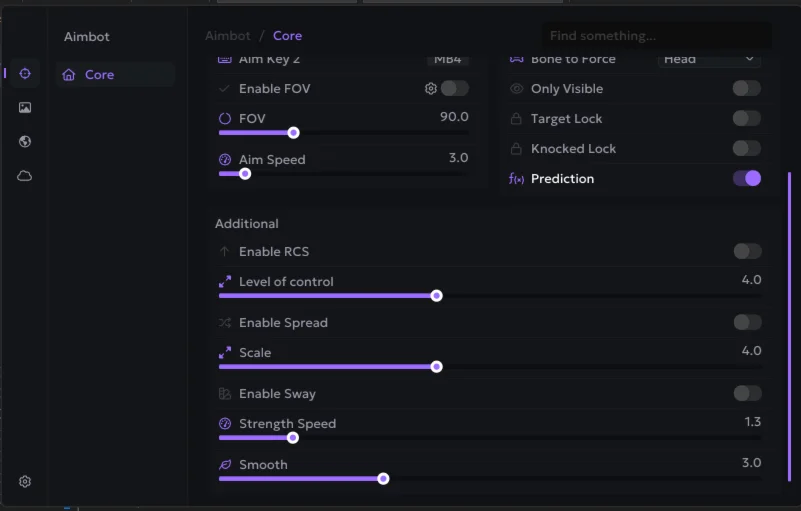The height and width of the screenshot is (511, 801).
Task: Turn on the Enable Spread toggle
Action: pyautogui.click(x=746, y=323)
